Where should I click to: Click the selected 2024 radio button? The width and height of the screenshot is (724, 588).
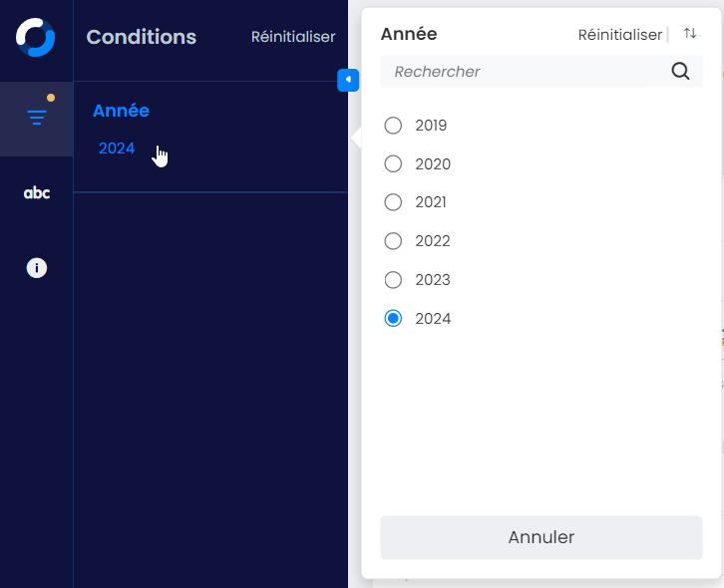(393, 319)
